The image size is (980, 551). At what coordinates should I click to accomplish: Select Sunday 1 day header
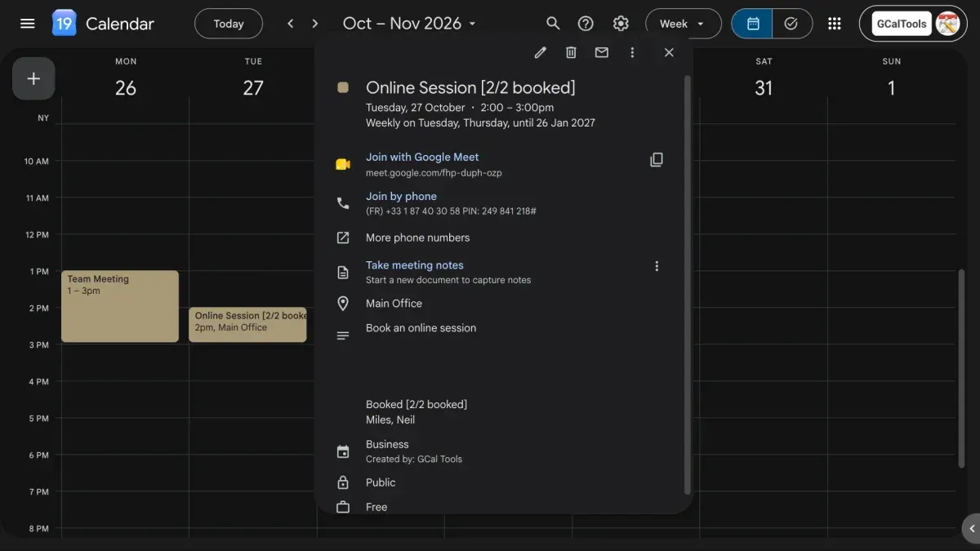tap(891, 79)
